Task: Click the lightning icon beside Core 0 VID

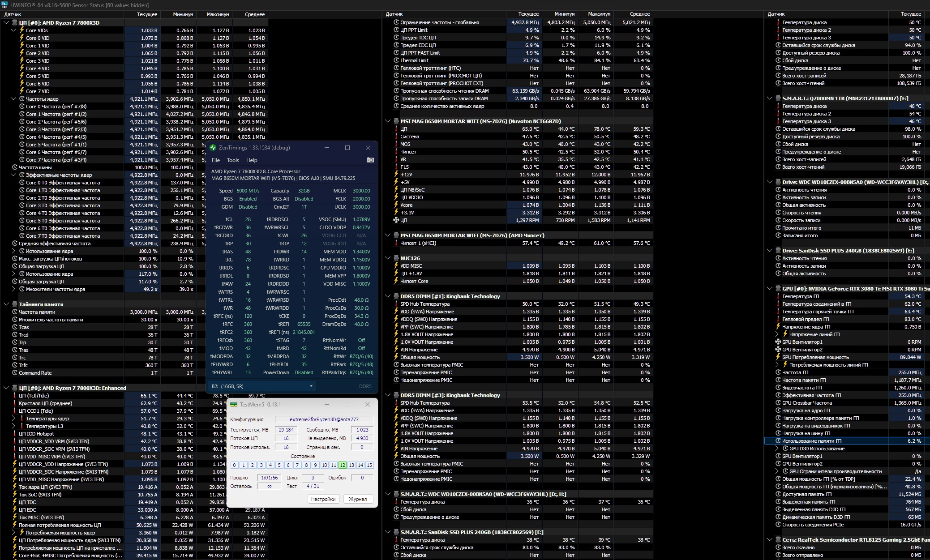Action: (x=21, y=38)
